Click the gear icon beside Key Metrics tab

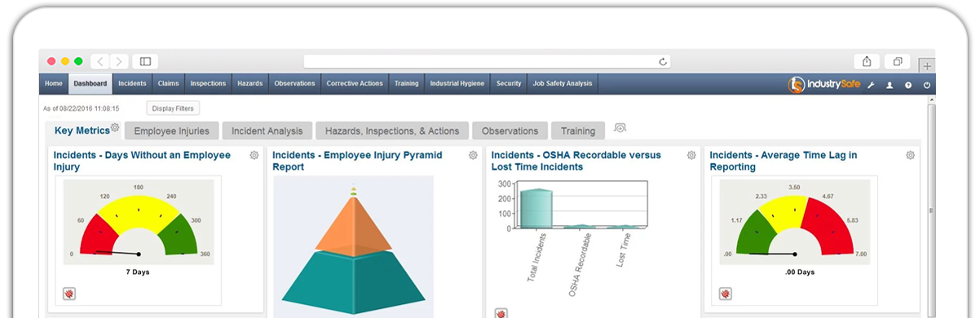(x=115, y=127)
